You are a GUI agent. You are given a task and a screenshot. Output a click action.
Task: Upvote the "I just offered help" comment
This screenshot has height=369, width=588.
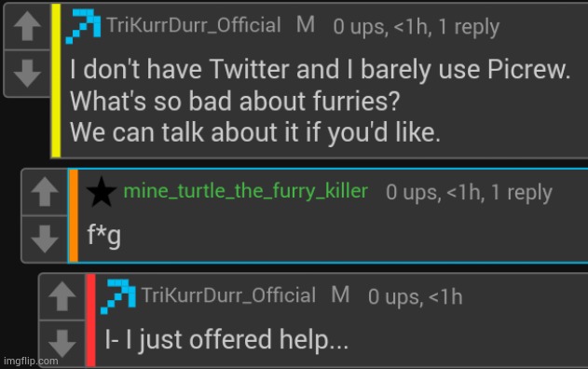coord(62,296)
